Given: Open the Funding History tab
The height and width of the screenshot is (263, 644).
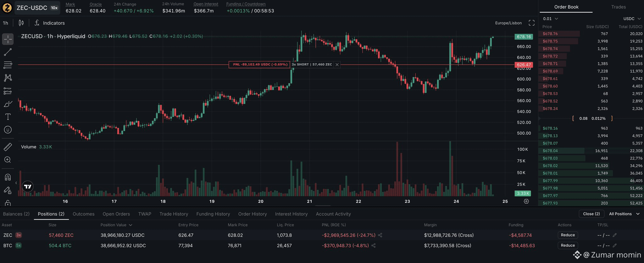Looking at the screenshot, I should (x=213, y=214).
